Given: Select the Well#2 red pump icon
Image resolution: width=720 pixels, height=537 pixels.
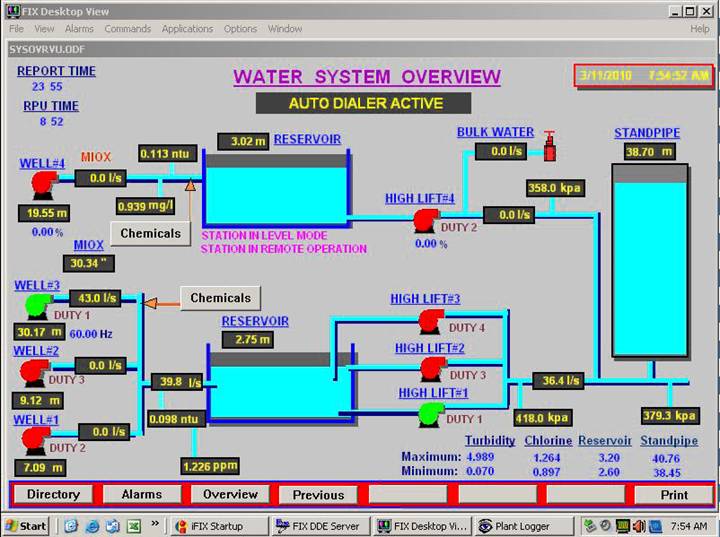Looking at the screenshot, I should tap(36, 372).
